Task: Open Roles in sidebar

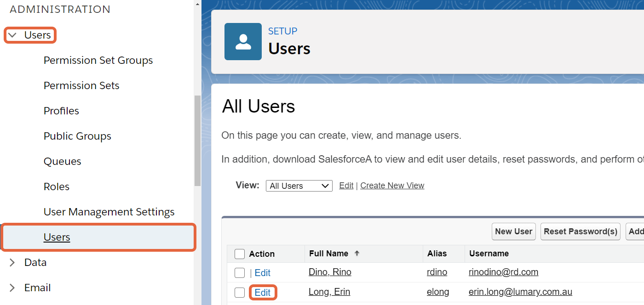Action: click(57, 186)
